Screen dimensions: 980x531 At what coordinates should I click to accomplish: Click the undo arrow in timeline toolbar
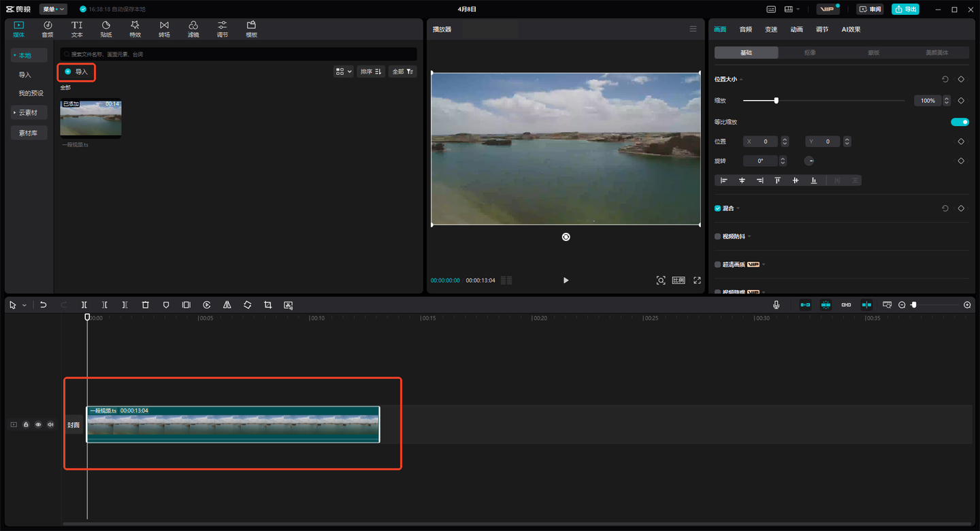point(44,305)
